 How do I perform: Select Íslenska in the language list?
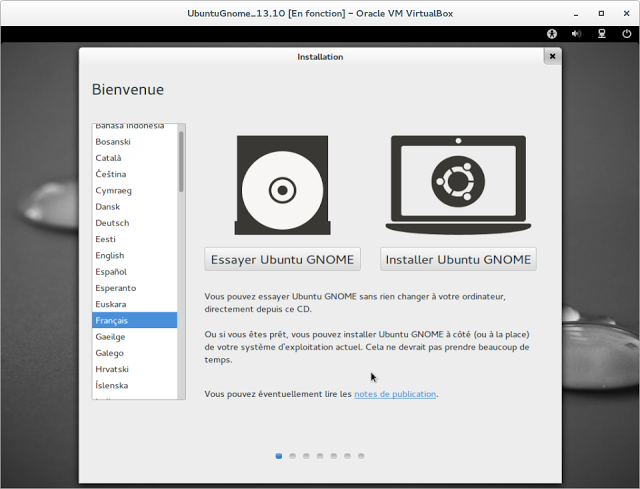[x=135, y=386]
